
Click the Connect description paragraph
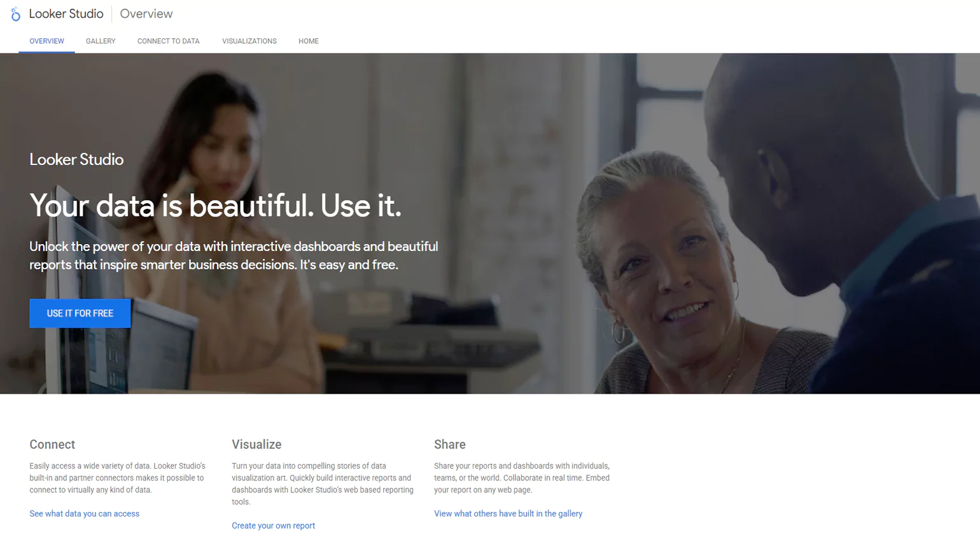pos(118,478)
